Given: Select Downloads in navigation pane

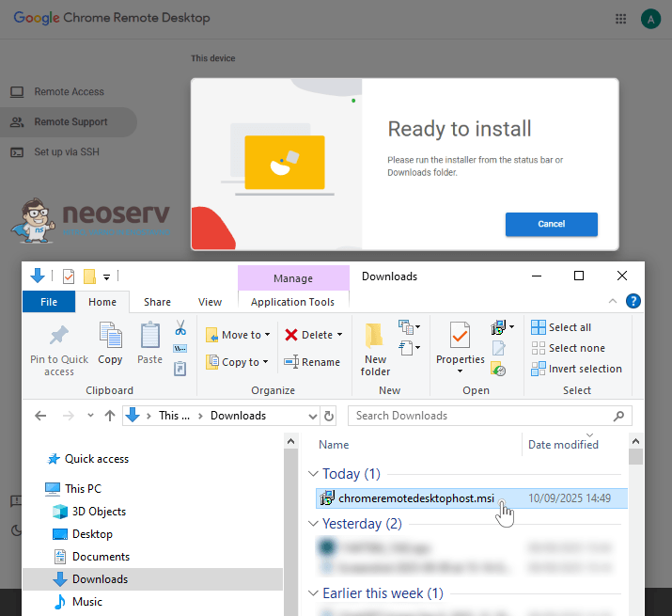Looking at the screenshot, I should 152,579.
